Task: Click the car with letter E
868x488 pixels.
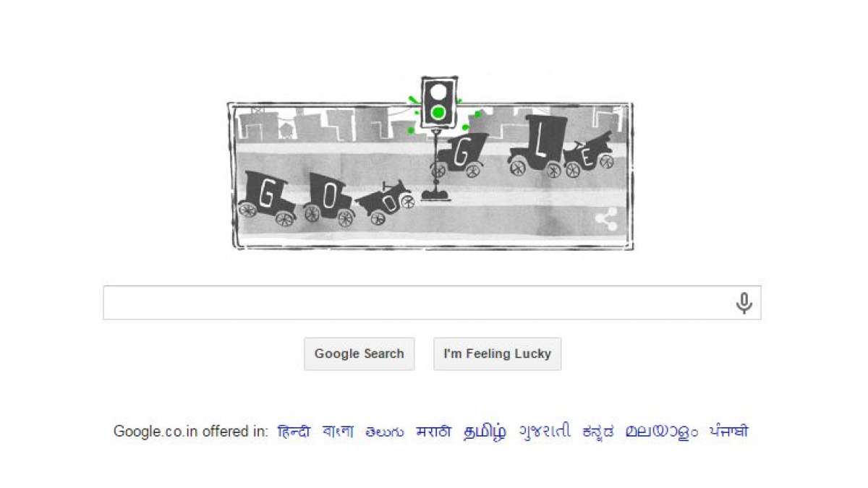Action: point(588,155)
